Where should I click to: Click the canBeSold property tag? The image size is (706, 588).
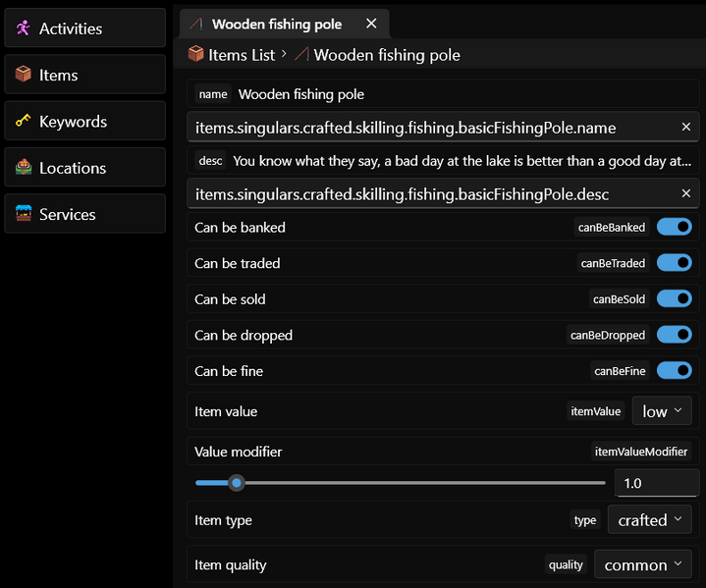pyautogui.click(x=619, y=298)
